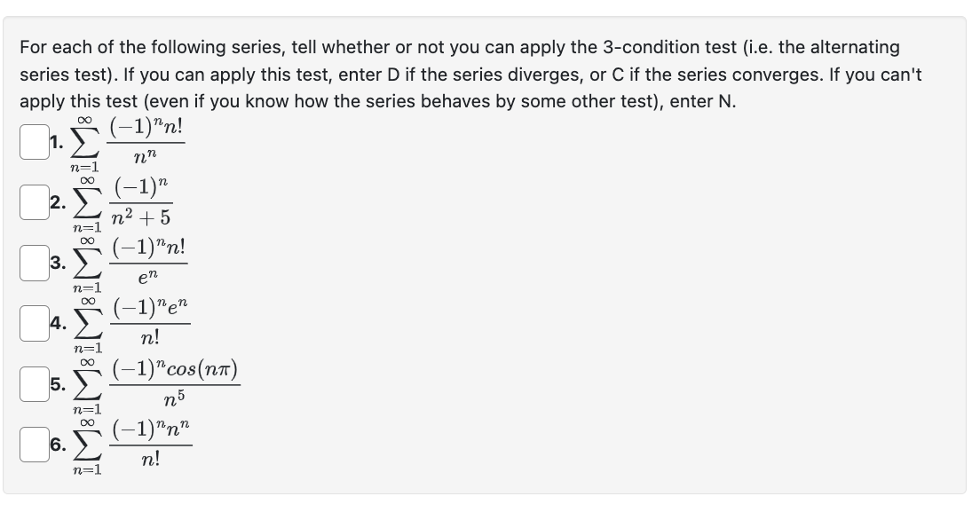Select the series 2 fraction formula
Image resolution: width=980 pixels, height=520 pixels.
(x=140, y=203)
